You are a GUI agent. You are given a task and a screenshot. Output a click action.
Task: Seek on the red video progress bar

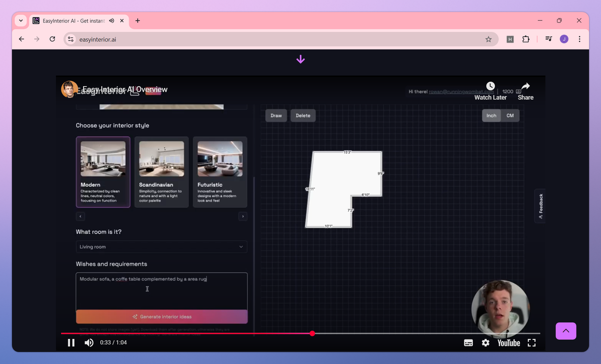[x=300, y=333]
